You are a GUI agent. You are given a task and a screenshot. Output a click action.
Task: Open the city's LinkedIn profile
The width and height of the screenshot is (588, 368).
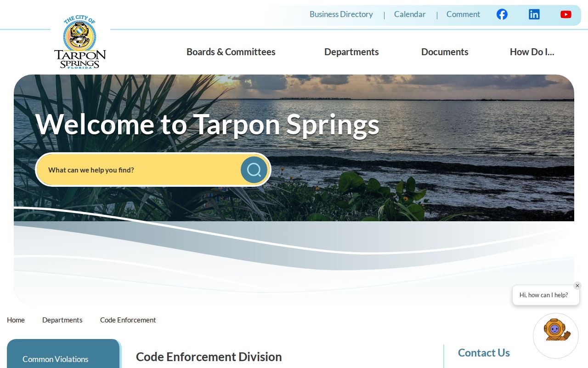534,14
